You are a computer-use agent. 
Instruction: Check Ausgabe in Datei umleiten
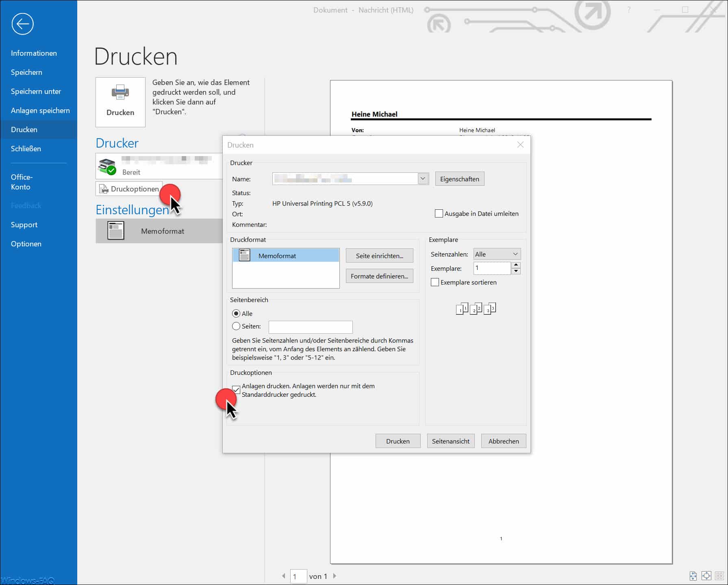[x=439, y=213]
